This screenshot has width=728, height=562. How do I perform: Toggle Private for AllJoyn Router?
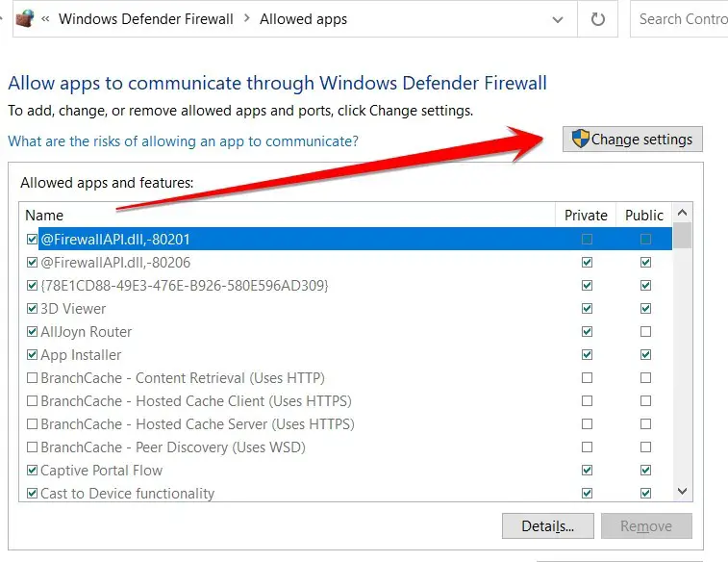pyautogui.click(x=587, y=332)
